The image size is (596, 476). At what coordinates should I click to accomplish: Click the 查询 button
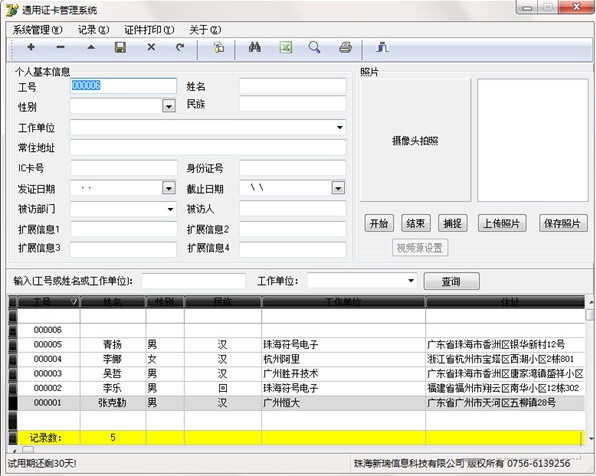[x=451, y=281]
